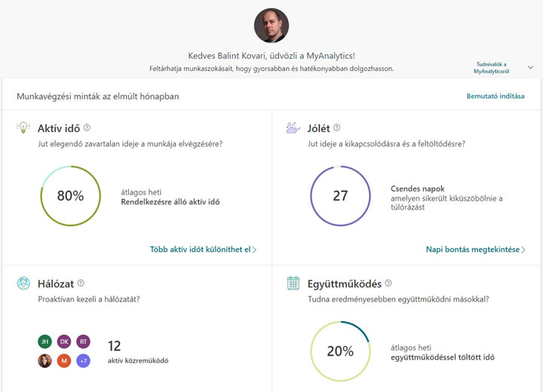Open Napi bontás megtekintése link
543x392 pixels.
click(475, 250)
